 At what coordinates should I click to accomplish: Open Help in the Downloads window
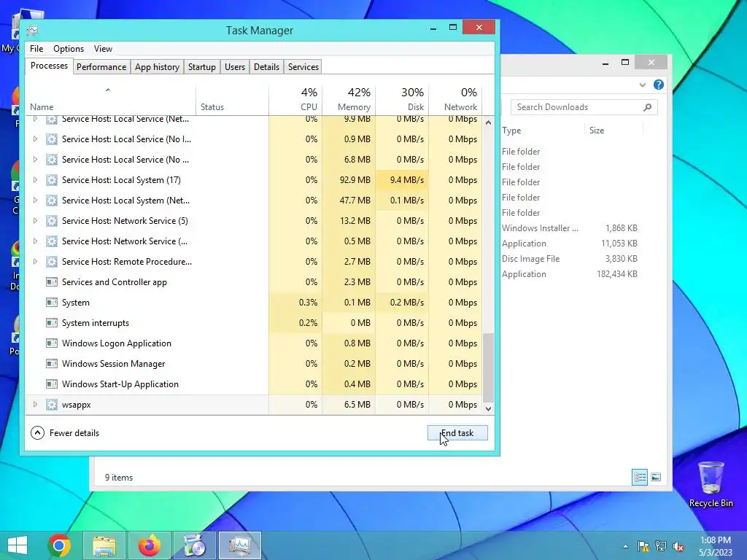coord(659,85)
